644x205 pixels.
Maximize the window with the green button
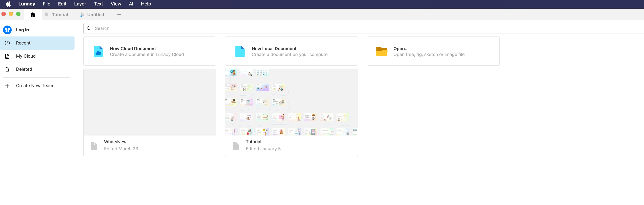pos(18,14)
